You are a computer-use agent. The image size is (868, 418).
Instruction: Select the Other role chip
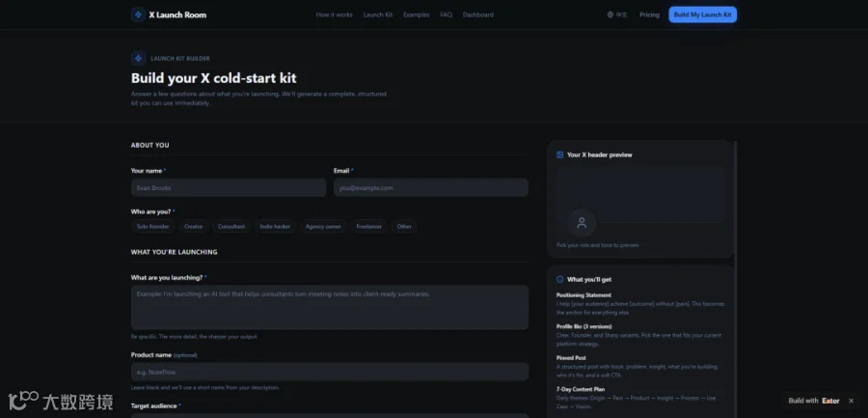pos(404,226)
